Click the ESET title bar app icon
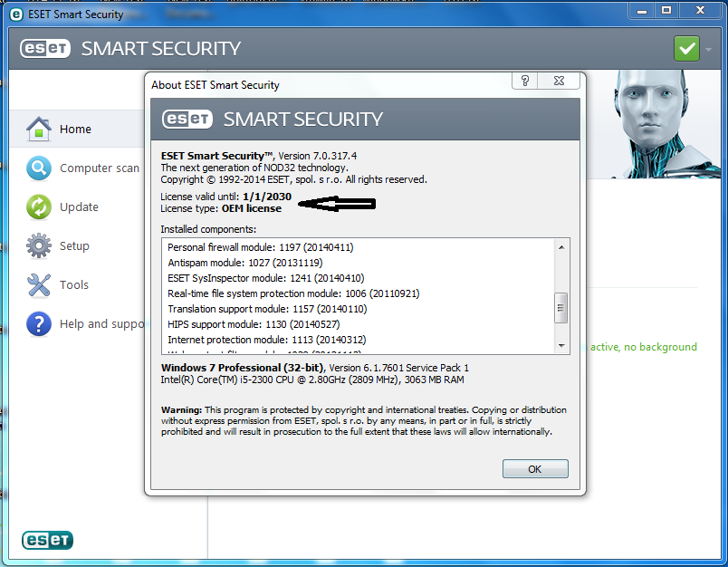Image resolution: width=728 pixels, height=567 pixels. pyautogui.click(x=16, y=14)
